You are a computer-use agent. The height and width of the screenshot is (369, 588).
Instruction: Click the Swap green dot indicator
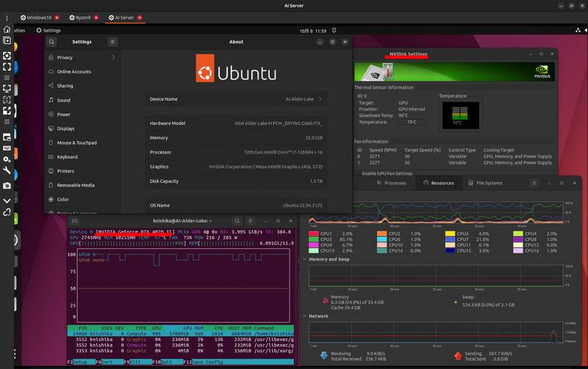click(x=456, y=302)
